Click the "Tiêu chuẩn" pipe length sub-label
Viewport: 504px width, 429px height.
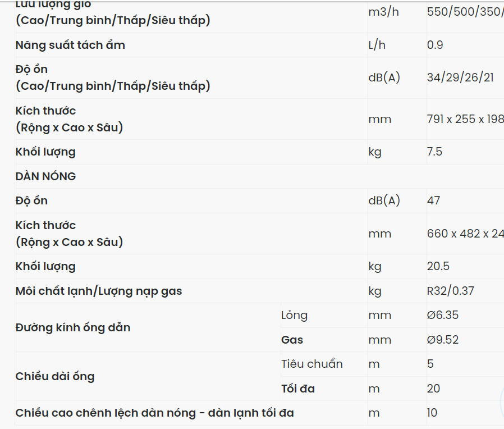(x=311, y=364)
